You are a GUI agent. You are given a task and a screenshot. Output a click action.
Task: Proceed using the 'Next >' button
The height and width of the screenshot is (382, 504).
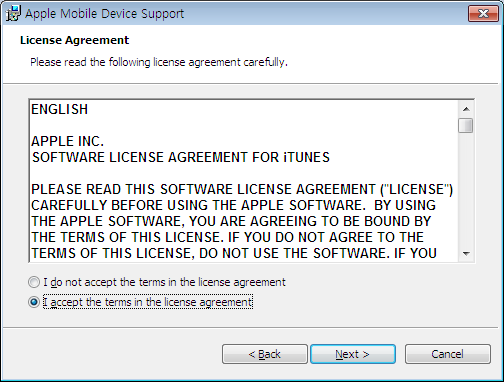coord(353,354)
